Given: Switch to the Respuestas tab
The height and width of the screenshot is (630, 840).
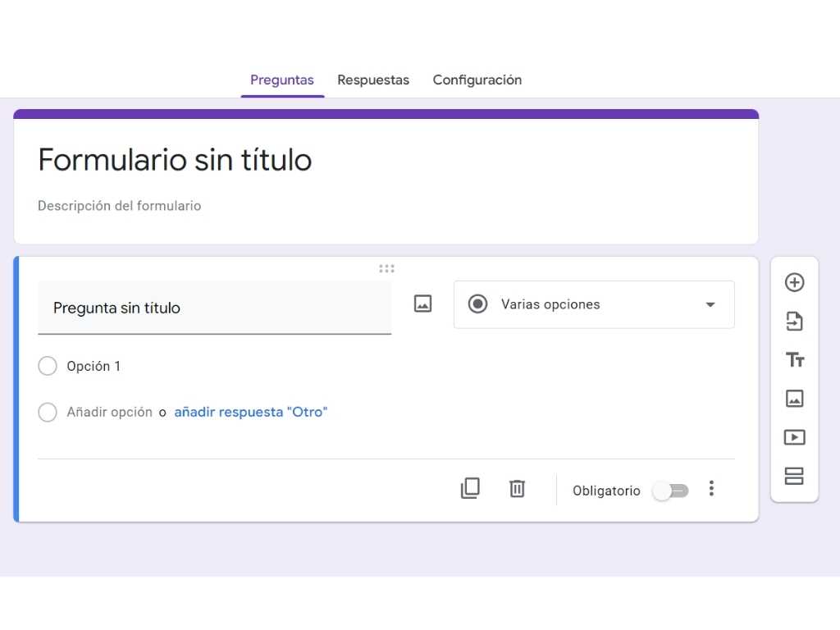Looking at the screenshot, I should click(373, 80).
